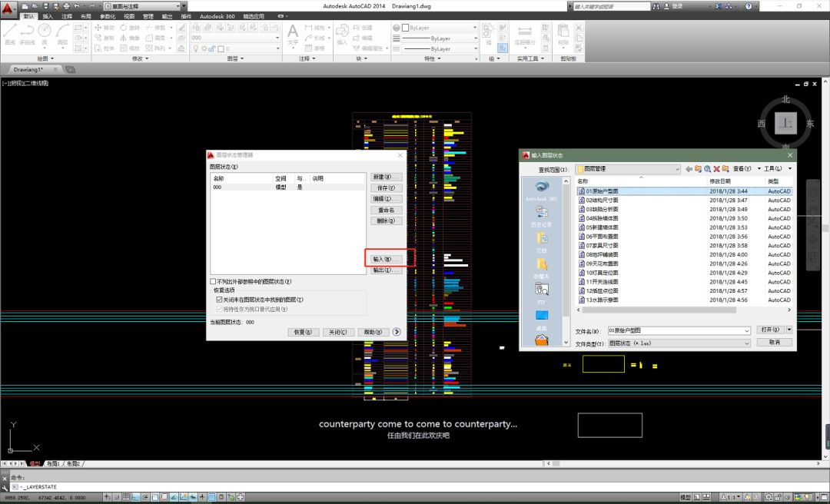The width and height of the screenshot is (830, 504).
Task: Click the multiline Text tool icon
Action: (293, 33)
